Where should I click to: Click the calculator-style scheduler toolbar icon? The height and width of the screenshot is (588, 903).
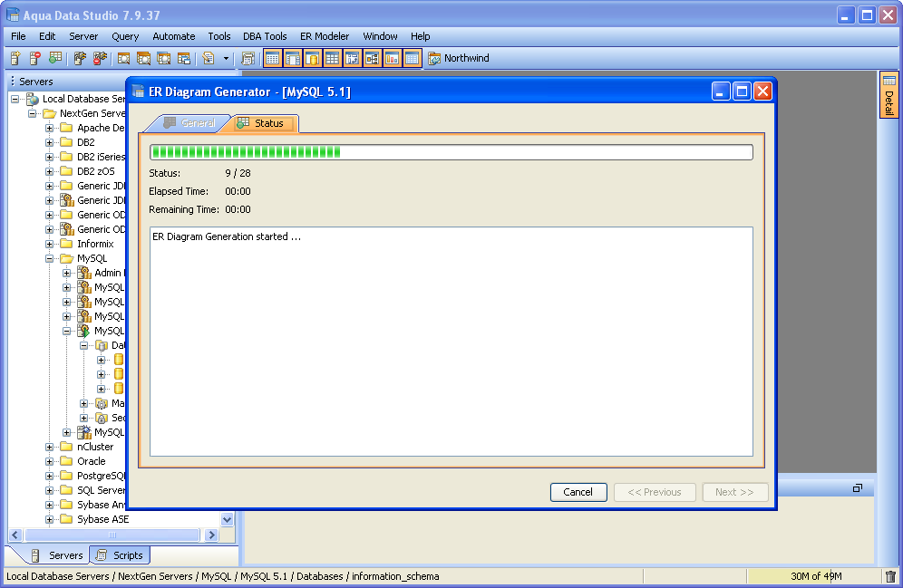coord(248,58)
